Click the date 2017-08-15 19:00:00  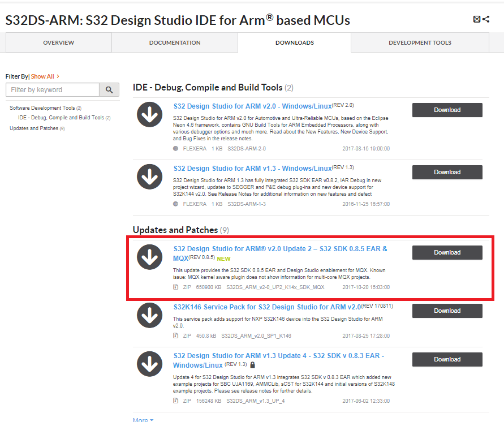[366, 148]
